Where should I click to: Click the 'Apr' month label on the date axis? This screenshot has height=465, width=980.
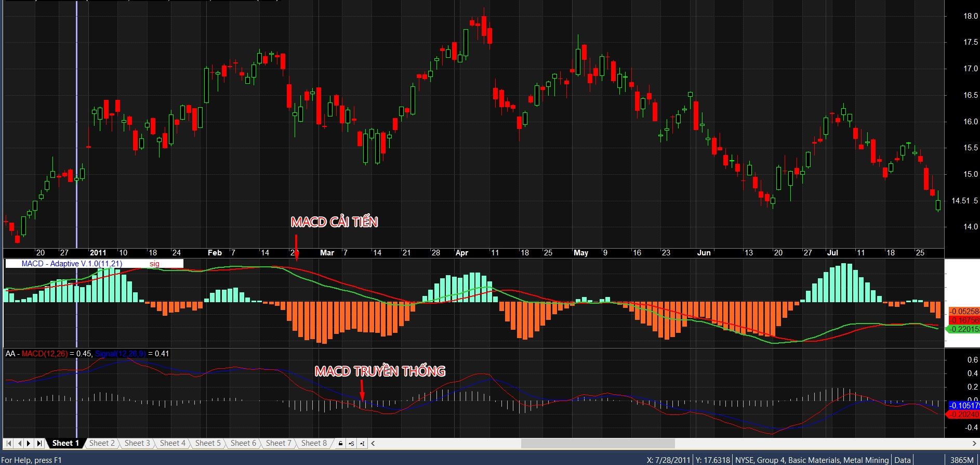tap(461, 253)
